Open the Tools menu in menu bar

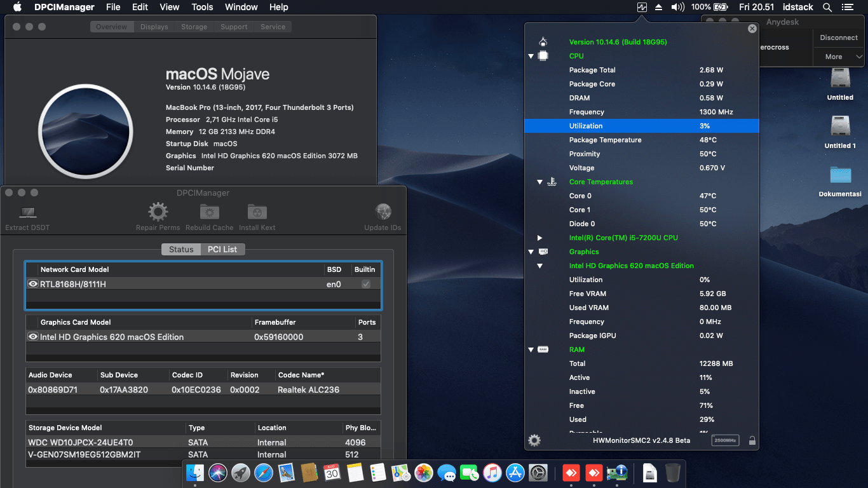click(202, 7)
